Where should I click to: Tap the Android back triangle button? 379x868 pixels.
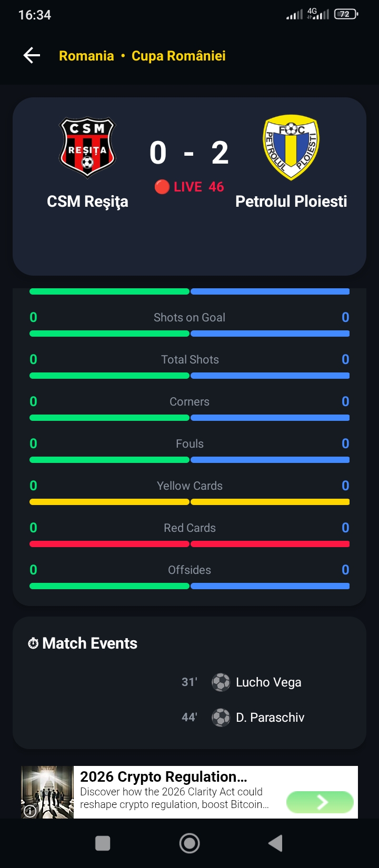[x=275, y=843]
